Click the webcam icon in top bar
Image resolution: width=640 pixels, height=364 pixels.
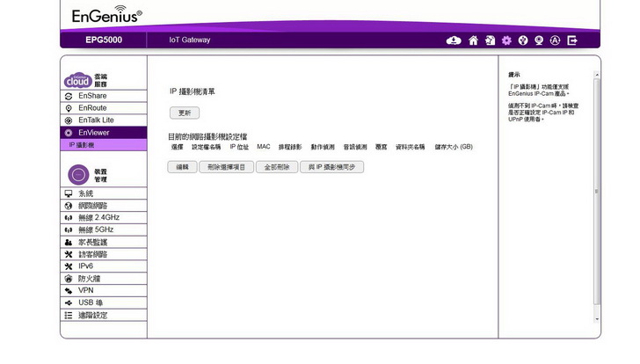pos(539,40)
